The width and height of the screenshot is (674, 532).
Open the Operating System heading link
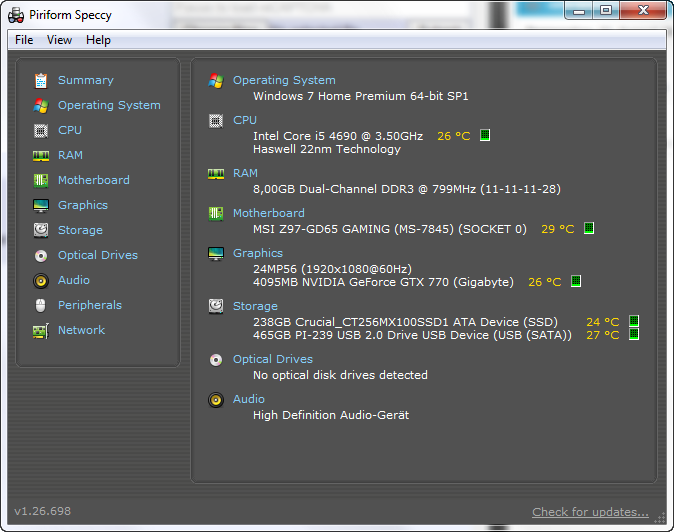tap(284, 80)
